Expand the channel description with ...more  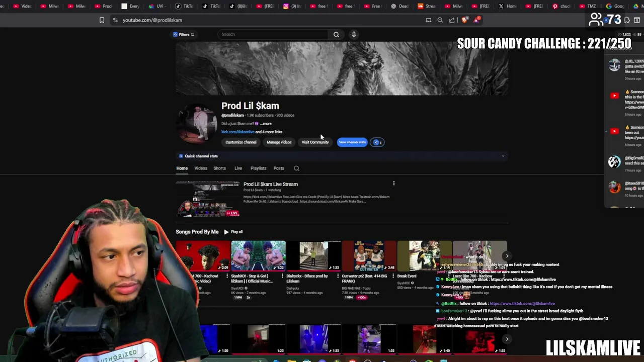tap(266, 124)
